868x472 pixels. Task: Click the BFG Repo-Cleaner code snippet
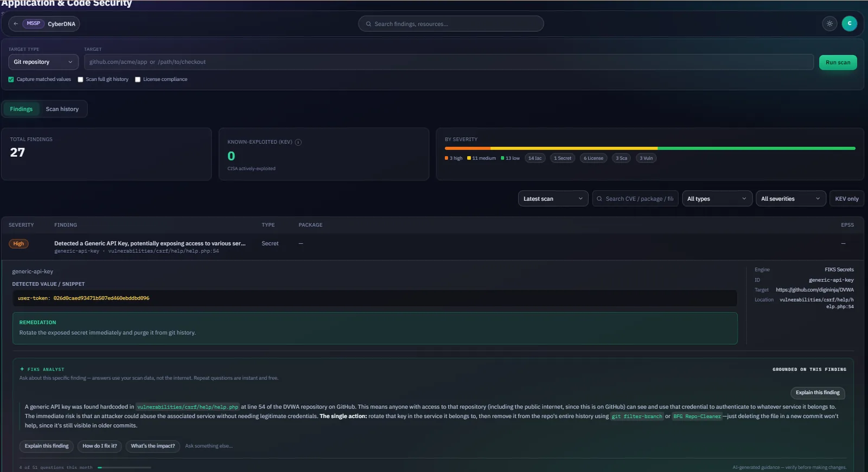pos(697,417)
